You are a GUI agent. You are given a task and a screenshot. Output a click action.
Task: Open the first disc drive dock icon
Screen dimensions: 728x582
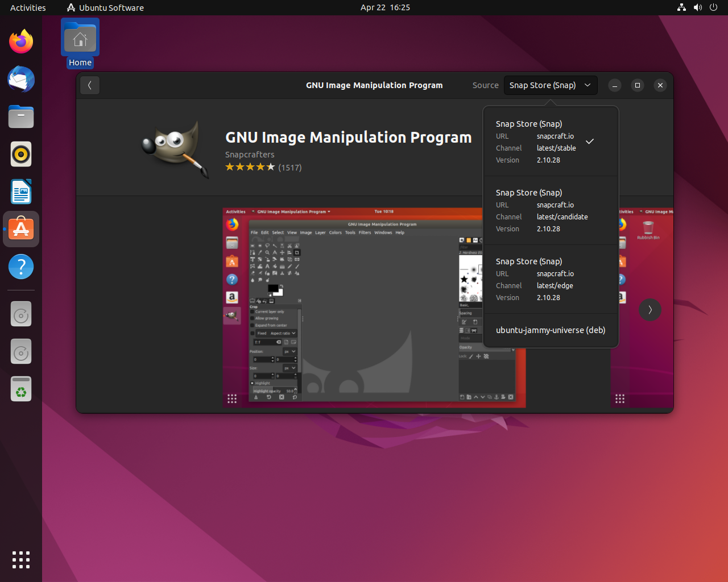21,315
